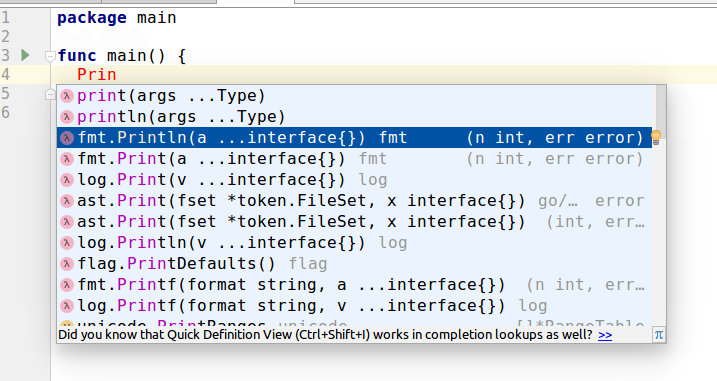The image size is (717, 381).
Task: Choose the fmt.Print completion suggestion
Action: pyautogui.click(x=354, y=159)
